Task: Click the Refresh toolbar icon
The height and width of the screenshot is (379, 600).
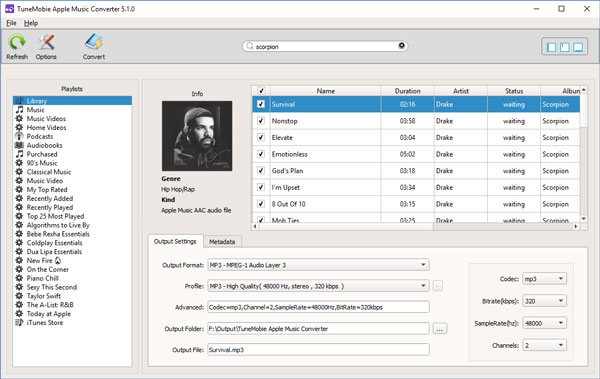Action: pos(17,42)
